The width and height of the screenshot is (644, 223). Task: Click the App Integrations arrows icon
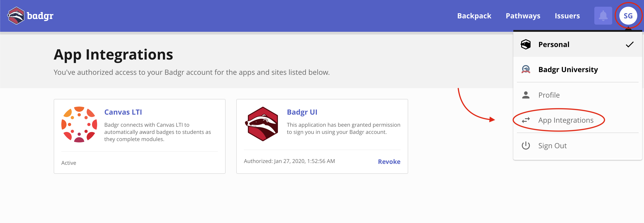526,120
